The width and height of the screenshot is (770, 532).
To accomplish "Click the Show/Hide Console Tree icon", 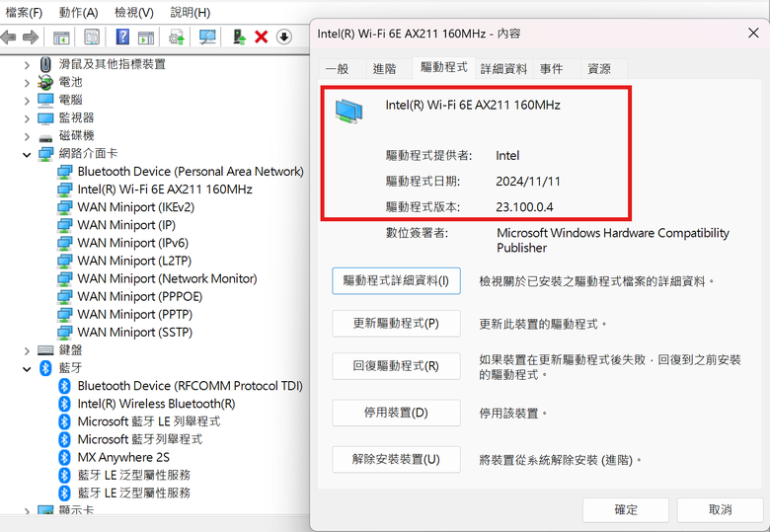I will [x=61, y=37].
